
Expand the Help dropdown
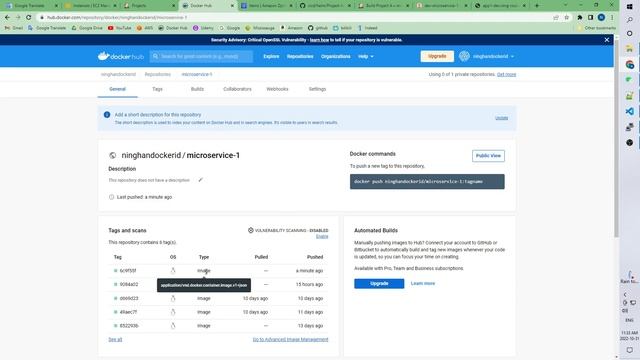(x=366, y=56)
